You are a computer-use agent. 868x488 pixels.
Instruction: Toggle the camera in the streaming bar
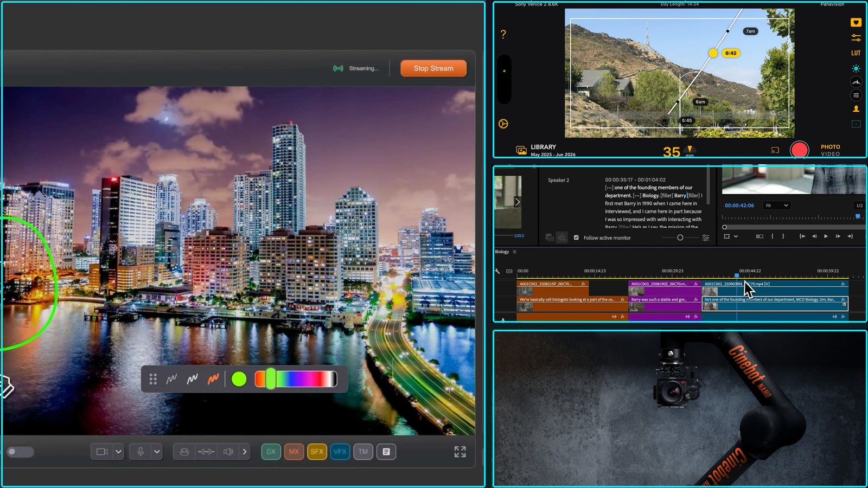102,452
